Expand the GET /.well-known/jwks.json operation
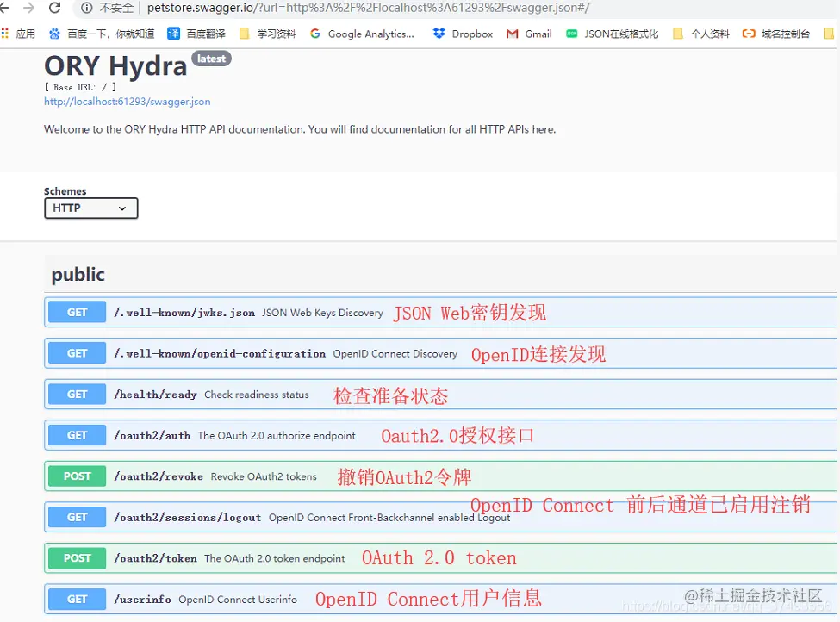This screenshot has height=622, width=840. (x=440, y=313)
